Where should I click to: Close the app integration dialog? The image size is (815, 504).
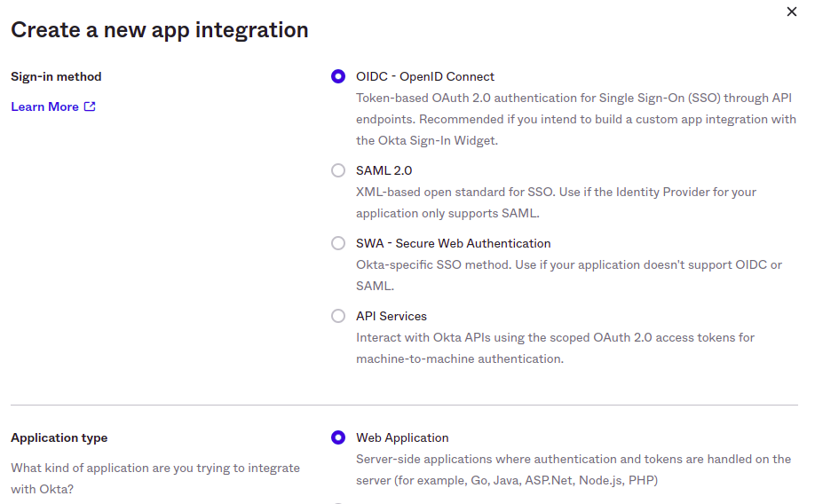(792, 12)
